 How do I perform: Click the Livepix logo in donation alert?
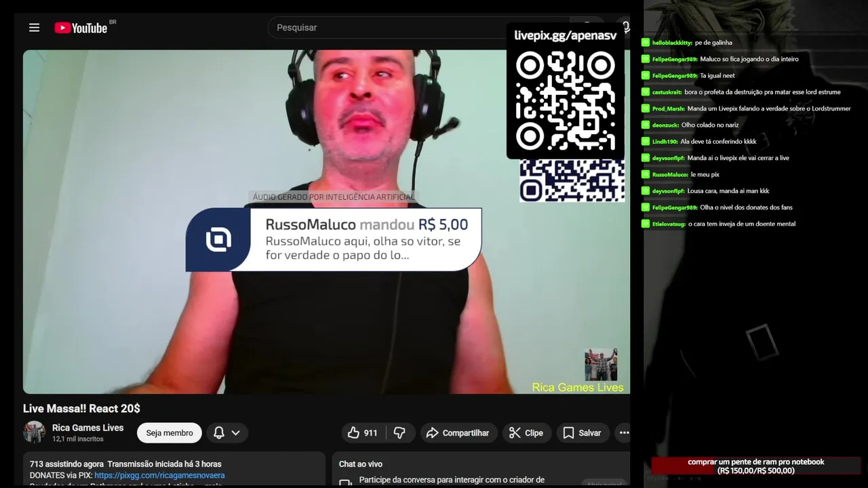pos(218,240)
